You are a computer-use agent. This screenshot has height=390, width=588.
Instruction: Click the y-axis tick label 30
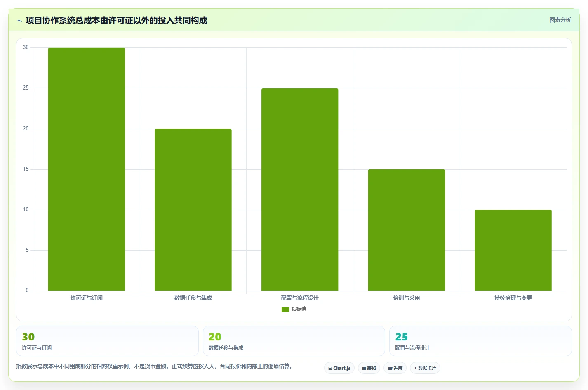pos(26,47)
